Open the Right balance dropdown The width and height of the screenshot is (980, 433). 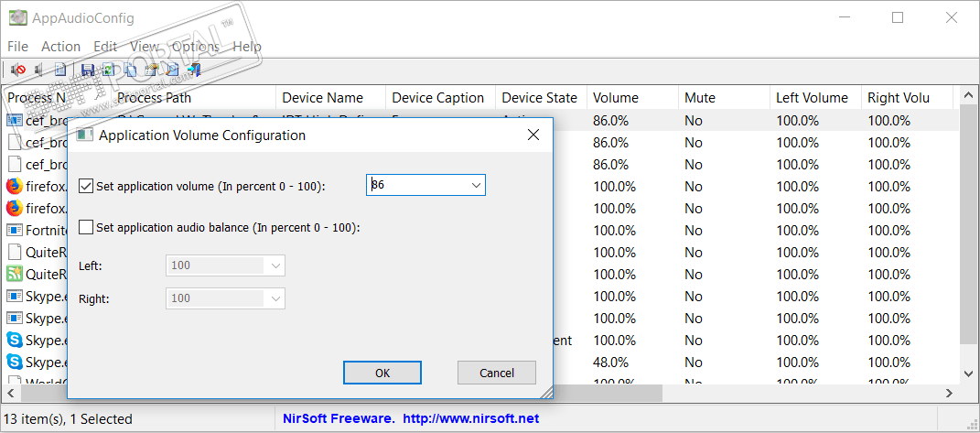tap(275, 298)
